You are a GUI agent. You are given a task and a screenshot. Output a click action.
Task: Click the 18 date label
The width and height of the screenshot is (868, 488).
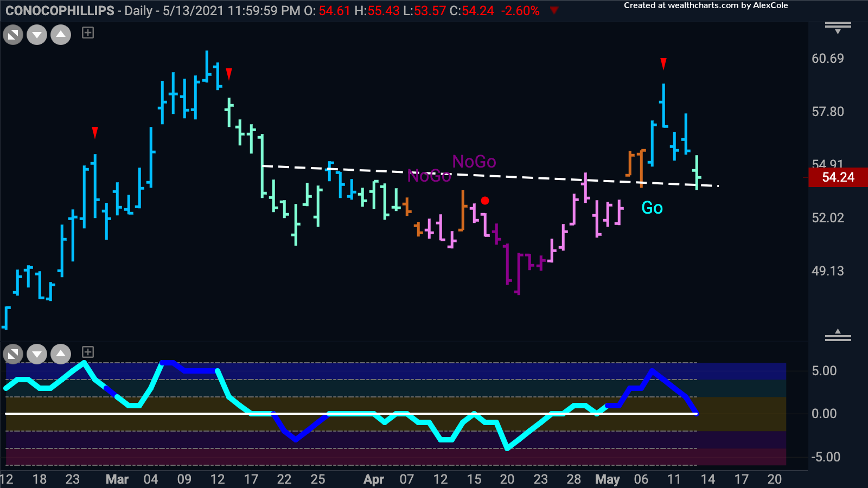point(40,479)
